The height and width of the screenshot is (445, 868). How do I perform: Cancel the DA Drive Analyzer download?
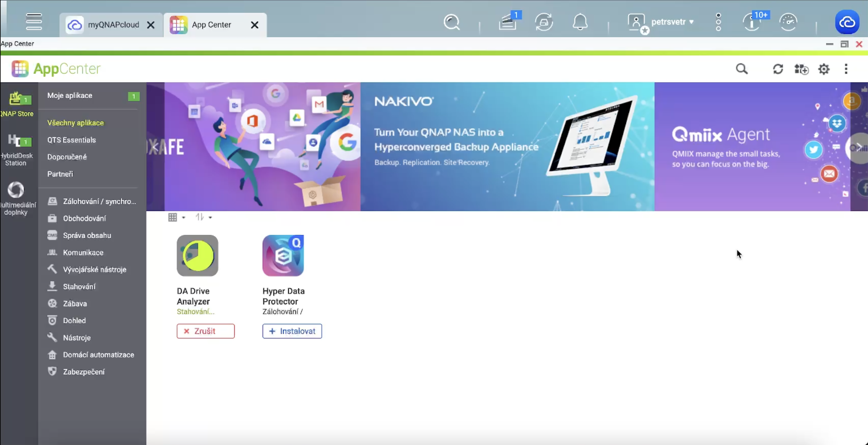point(205,331)
